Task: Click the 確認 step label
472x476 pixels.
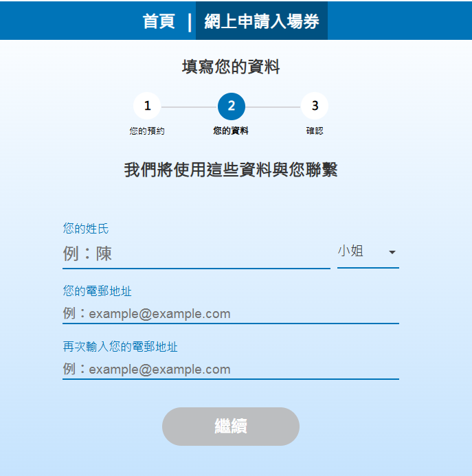Action: pos(315,131)
